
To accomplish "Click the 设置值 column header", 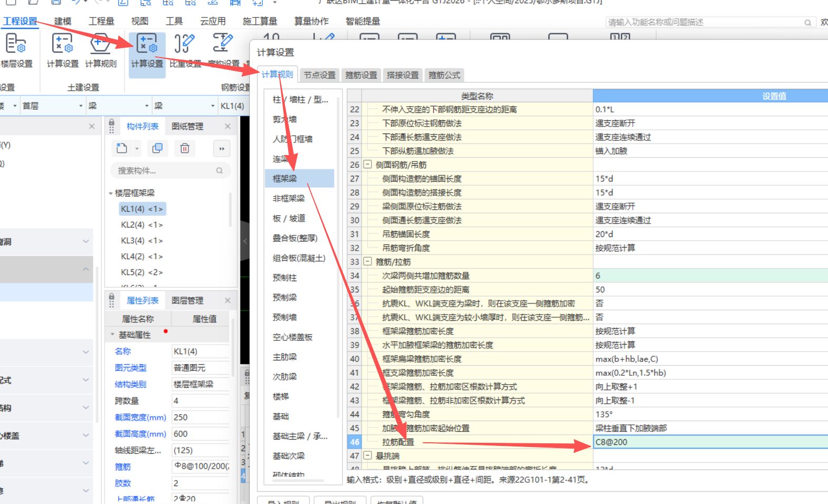I will pos(710,96).
